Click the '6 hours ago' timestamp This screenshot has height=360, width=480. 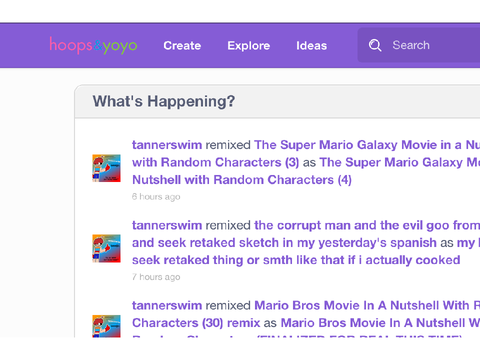[156, 197]
